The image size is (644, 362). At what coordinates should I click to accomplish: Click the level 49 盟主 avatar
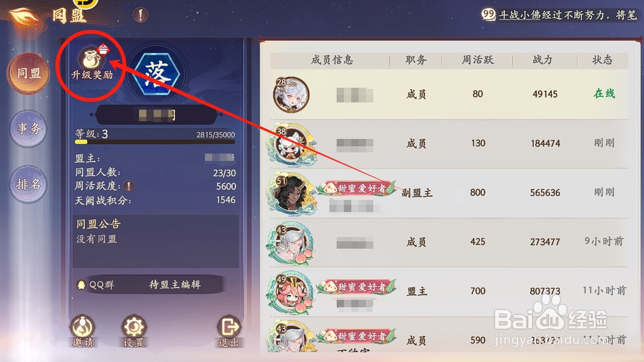tap(291, 293)
